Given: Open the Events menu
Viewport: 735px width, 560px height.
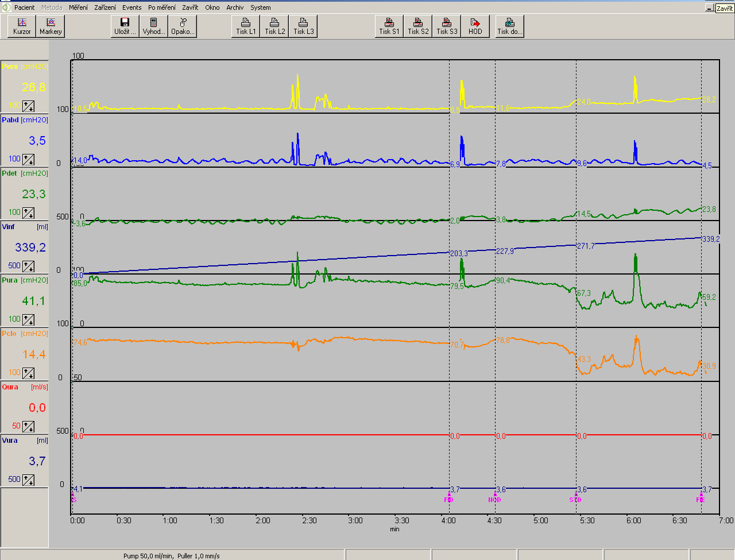Looking at the screenshot, I should point(132,7).
